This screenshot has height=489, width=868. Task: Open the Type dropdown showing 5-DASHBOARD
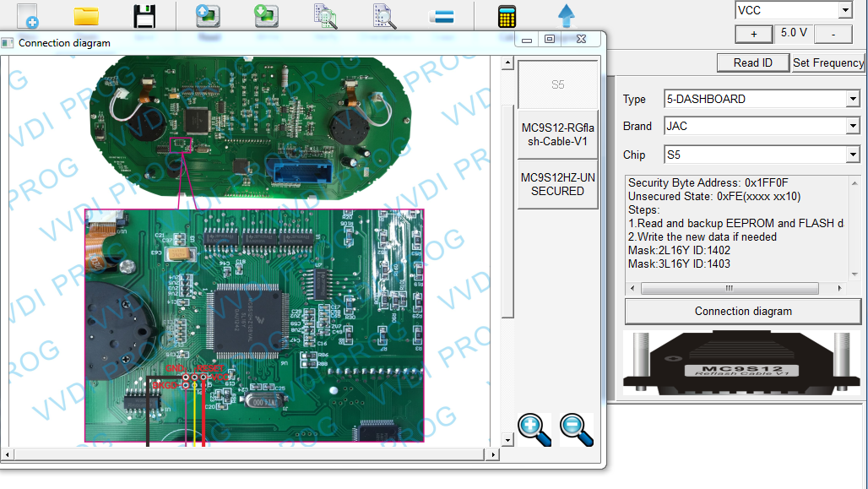pyautogui.click(x=853, y=99)
